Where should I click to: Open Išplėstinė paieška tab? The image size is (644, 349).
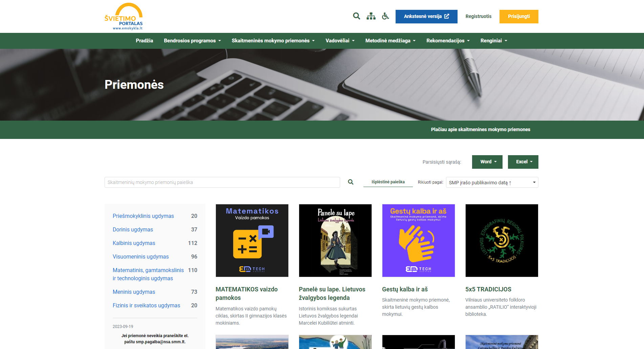pos(388,182)
